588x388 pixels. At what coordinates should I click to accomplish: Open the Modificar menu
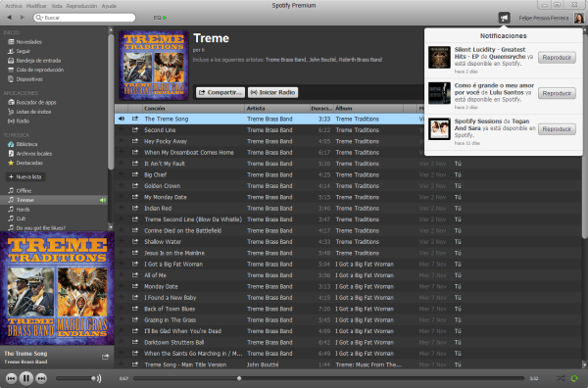[36, 6]
